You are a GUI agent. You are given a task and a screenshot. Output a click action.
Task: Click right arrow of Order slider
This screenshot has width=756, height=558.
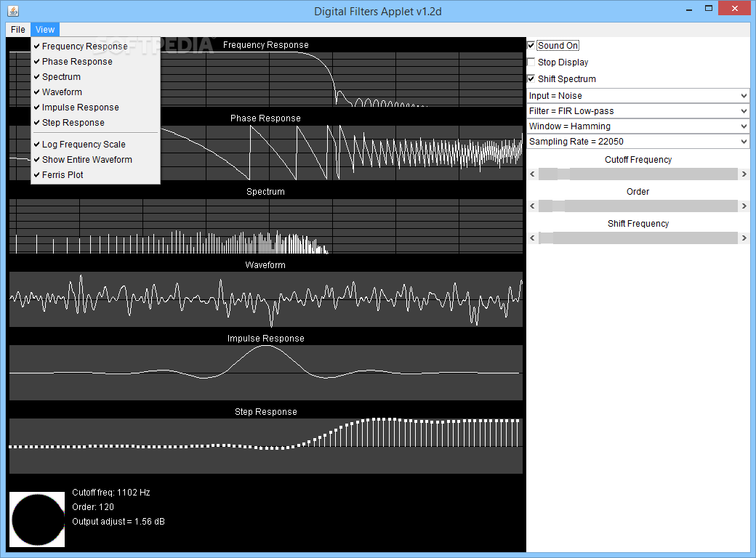tap(744, 206)
